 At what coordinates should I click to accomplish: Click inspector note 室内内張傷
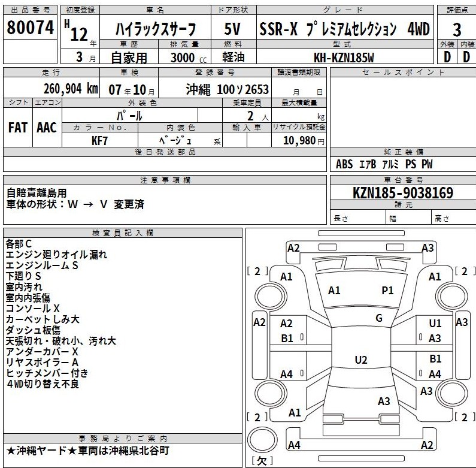click(28, 297)
